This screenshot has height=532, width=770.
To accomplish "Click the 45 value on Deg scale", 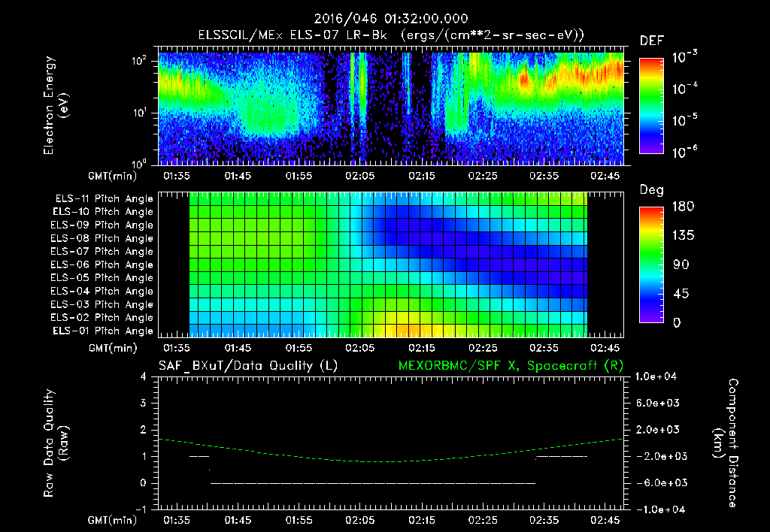I will pyautogui.click(x=681, y=294).
